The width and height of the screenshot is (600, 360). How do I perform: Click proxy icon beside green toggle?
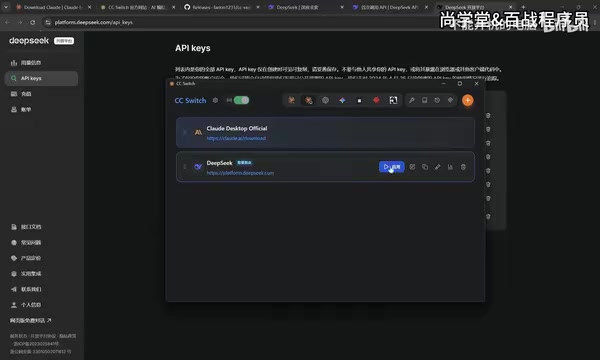click(229, 100)
